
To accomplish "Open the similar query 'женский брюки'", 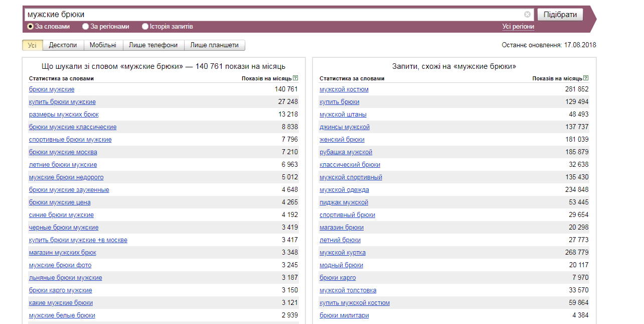I will pos(342,140).
